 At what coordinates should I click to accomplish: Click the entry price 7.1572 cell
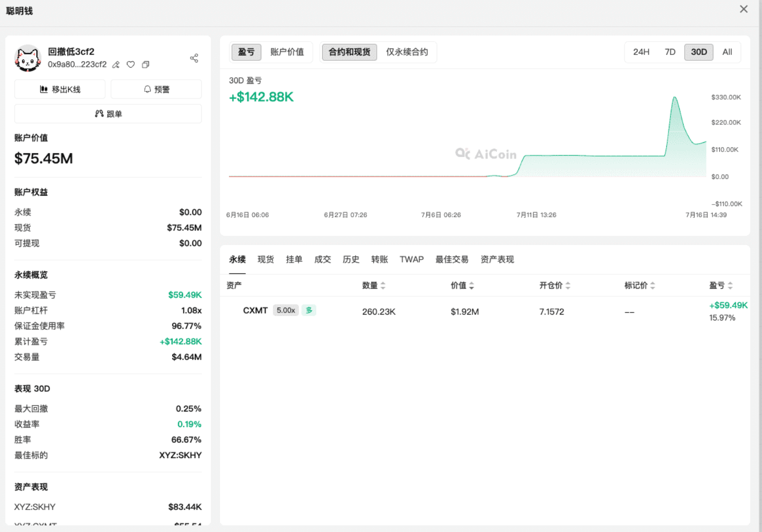point(552,312)
